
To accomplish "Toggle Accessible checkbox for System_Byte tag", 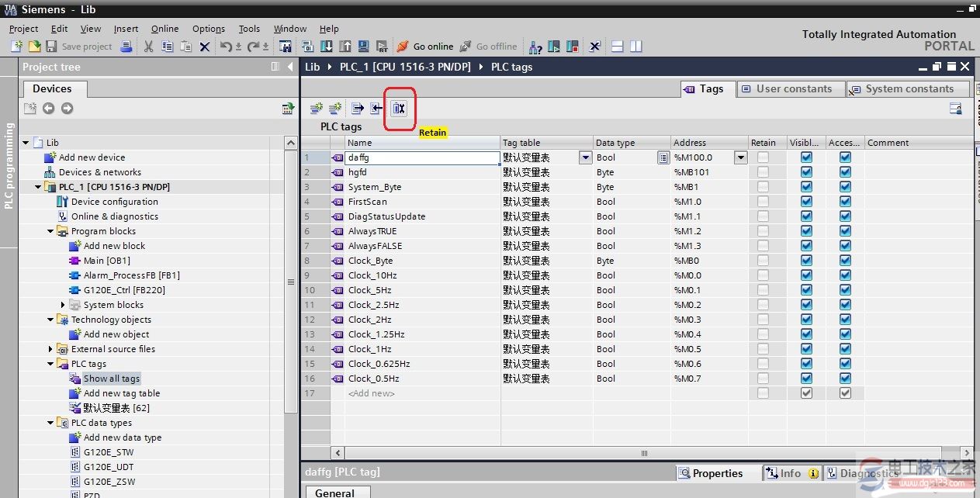I will tap(845, 187).
